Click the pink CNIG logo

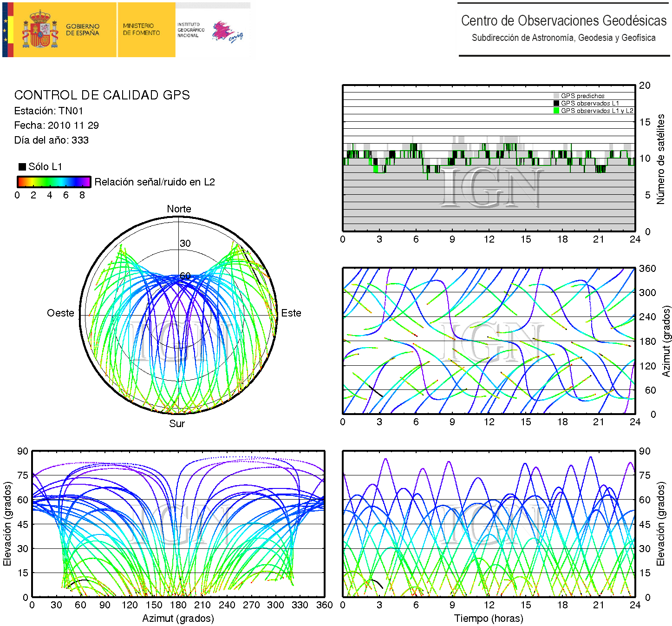point(227,32)
